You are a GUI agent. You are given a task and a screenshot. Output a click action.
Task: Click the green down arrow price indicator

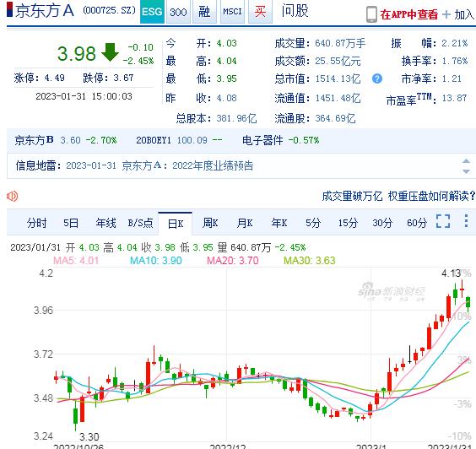[x=110, y=52]
